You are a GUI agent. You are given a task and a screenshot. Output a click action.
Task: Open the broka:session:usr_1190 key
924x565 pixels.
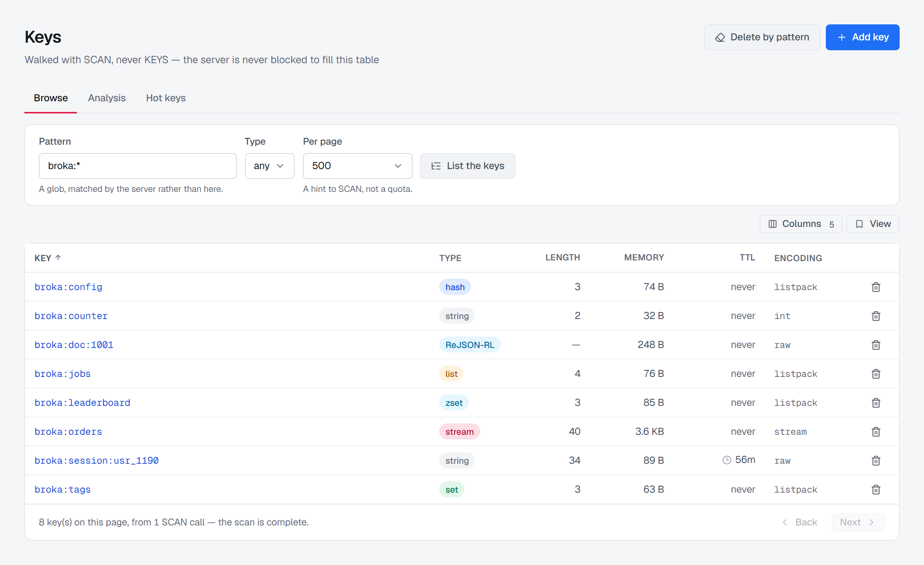97,461
